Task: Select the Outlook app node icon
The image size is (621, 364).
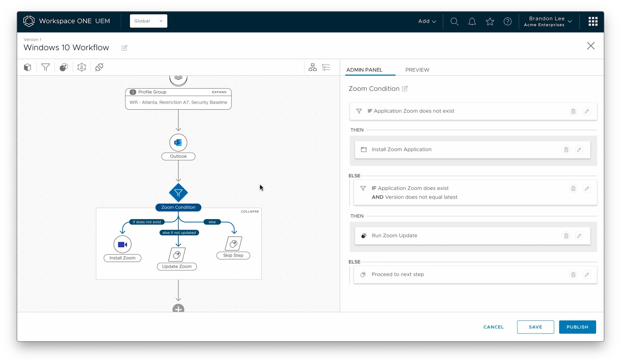Action: pyautogui.click(x=178, y=143)
